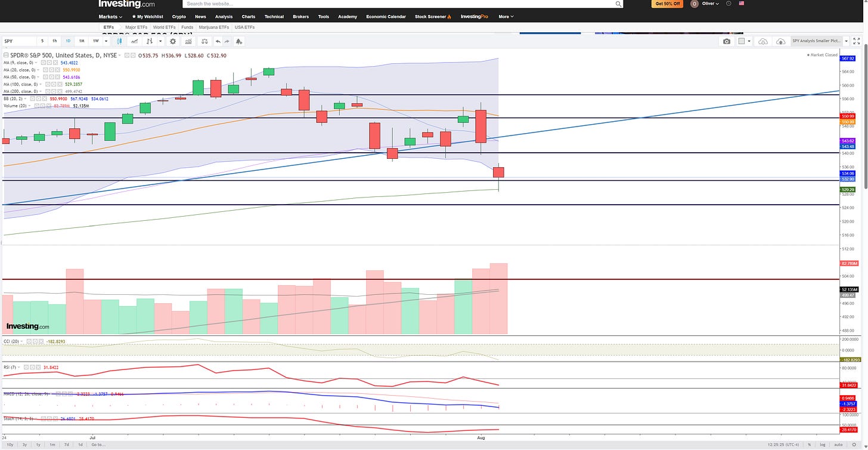Open layout square dropdown arrow
Screen dimensions: 868x450
pos(749,41)
